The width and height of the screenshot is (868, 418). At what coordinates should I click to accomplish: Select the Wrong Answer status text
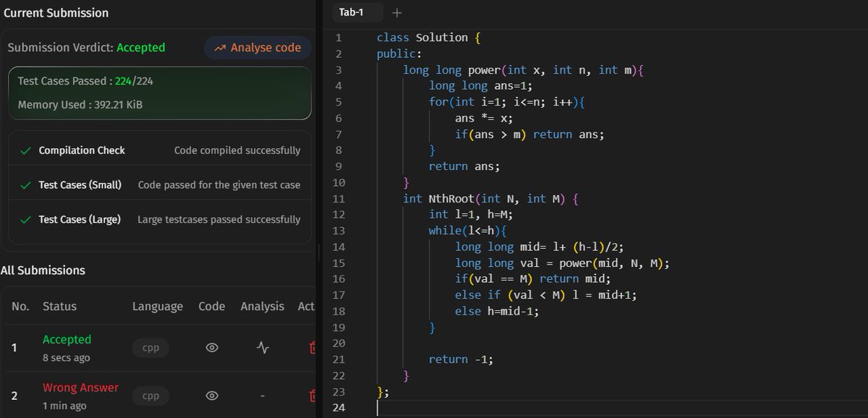(80, 388)
